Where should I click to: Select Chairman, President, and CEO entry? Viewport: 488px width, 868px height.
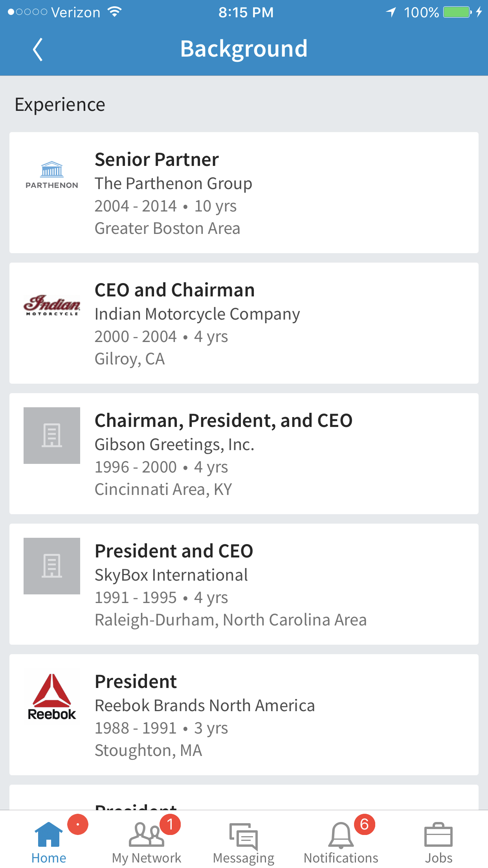tap(224, 421)
